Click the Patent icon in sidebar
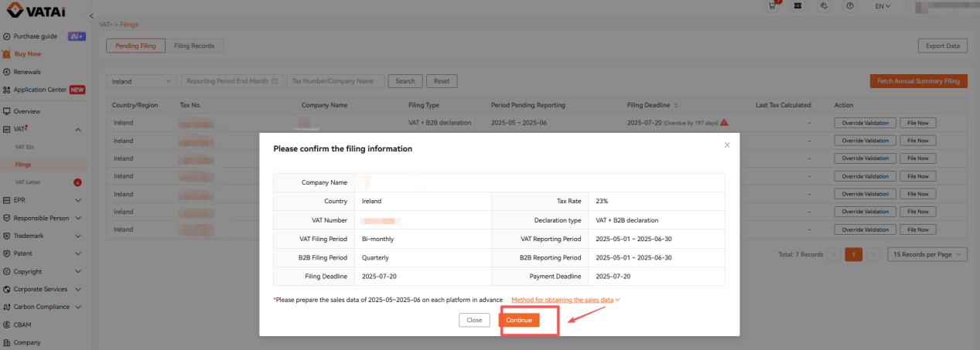The height and width of the screenshot is (350, 980). pyautogui.click(x=7, y=253)
